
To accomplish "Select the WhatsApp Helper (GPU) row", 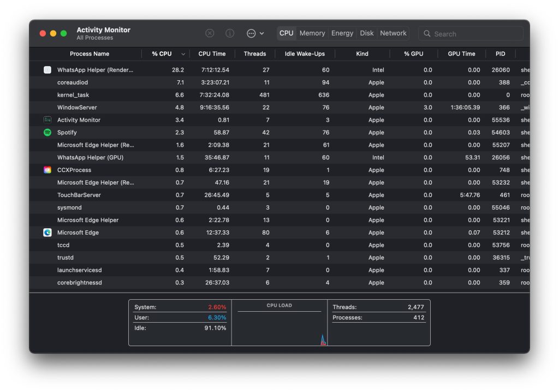I will [x=279, y=157].
